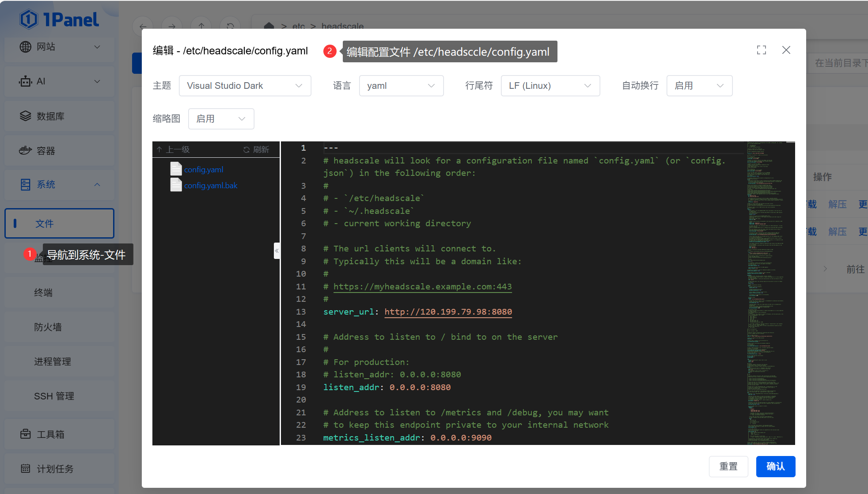Screen dimensions: 868x494
Task: Click line number 13 in gutter
Action: tap(301, 312)
